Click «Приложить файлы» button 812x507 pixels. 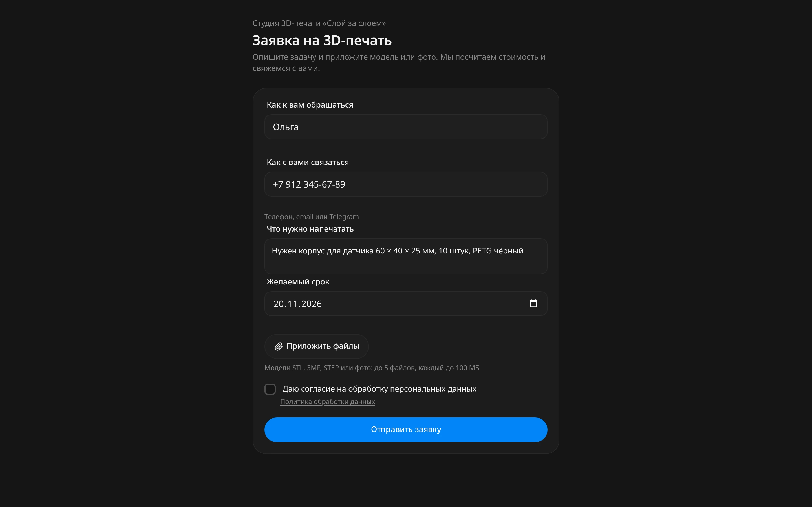click(316, 346)
